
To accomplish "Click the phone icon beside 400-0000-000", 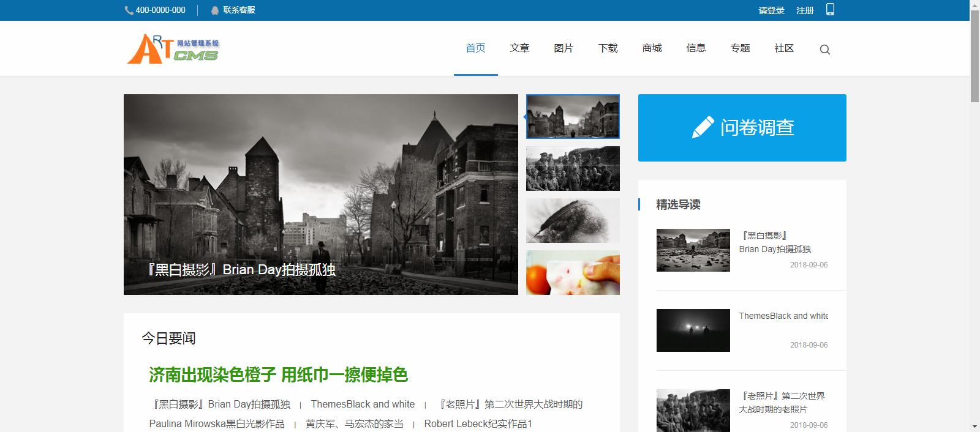I will (129, 10).
